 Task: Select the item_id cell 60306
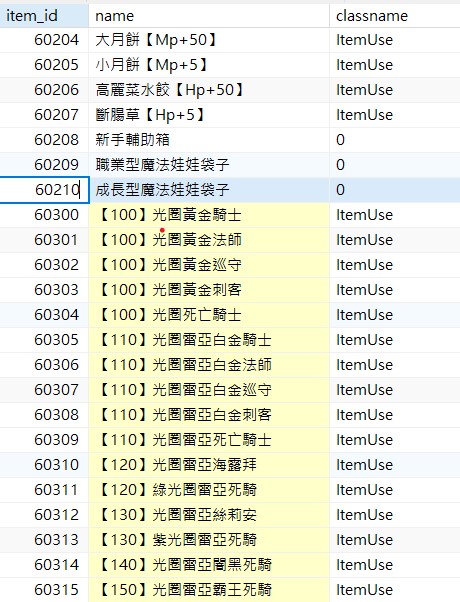(44, 365)
